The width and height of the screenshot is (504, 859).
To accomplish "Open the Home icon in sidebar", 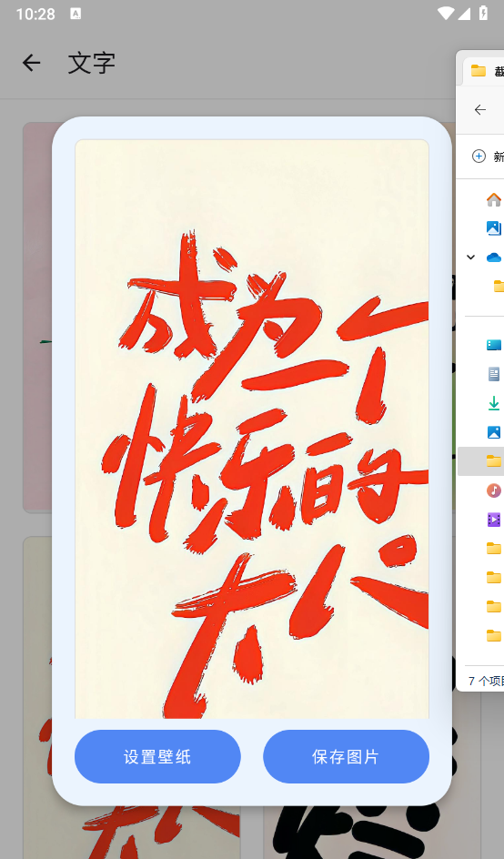I will pos(494,199).
